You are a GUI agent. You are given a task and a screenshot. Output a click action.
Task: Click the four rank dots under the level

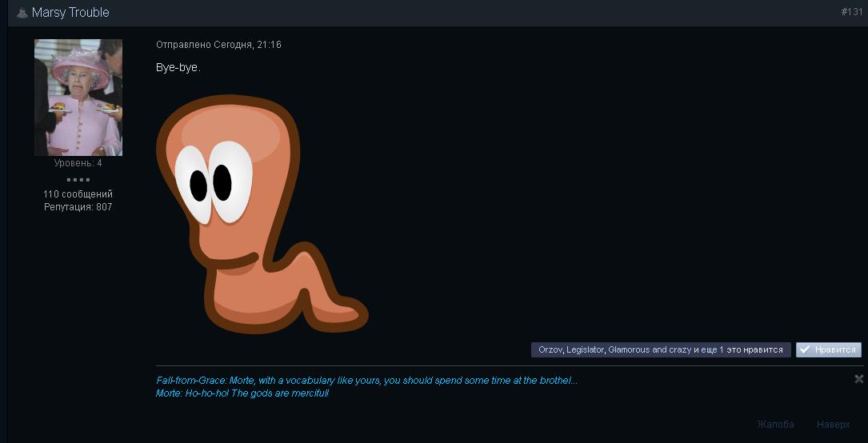[78, 180]
